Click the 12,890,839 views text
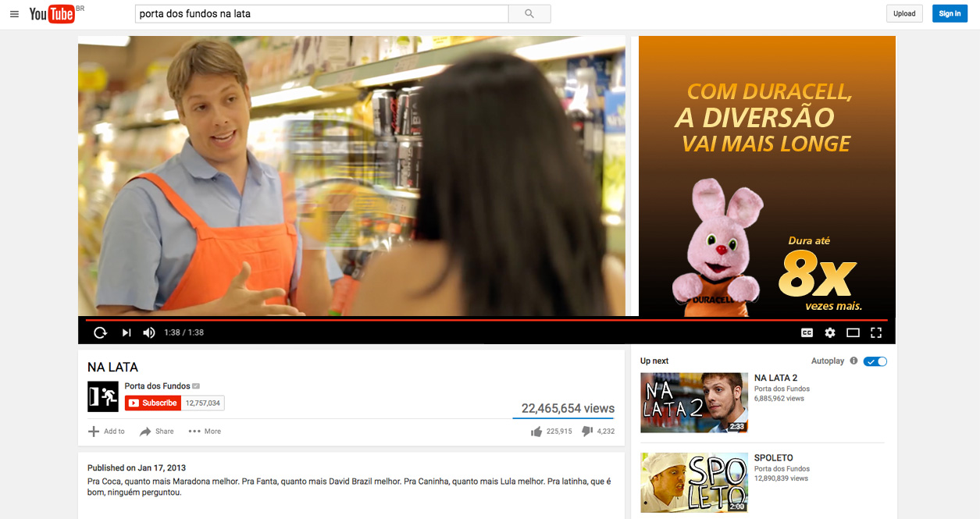Viewport: 980px width, 519px height. click(x=782, y=478)
